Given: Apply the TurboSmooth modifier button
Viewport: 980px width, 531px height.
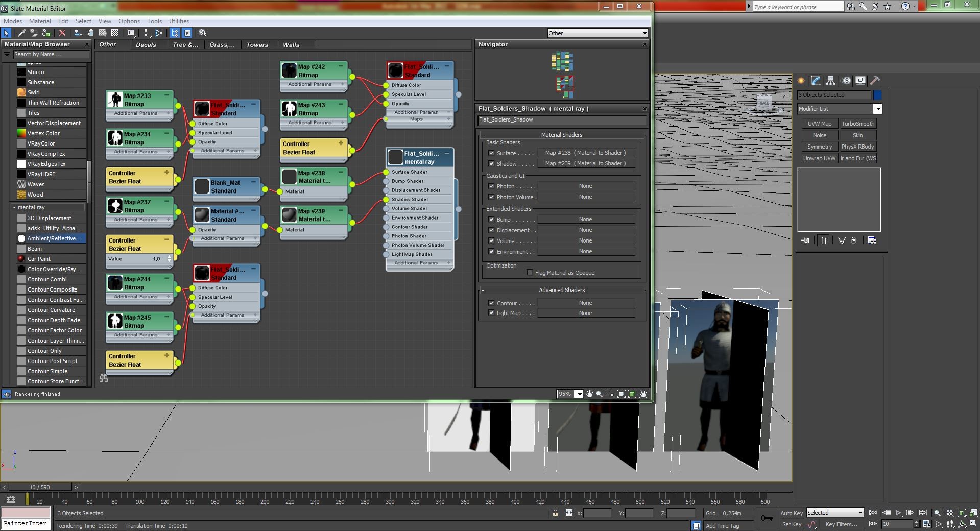Looking at the screenshot, I should 858,124.
